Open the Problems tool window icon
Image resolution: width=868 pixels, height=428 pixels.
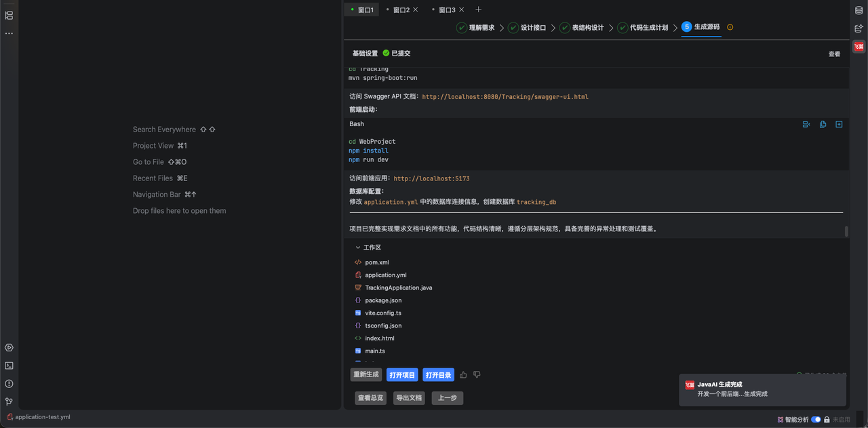9,384
